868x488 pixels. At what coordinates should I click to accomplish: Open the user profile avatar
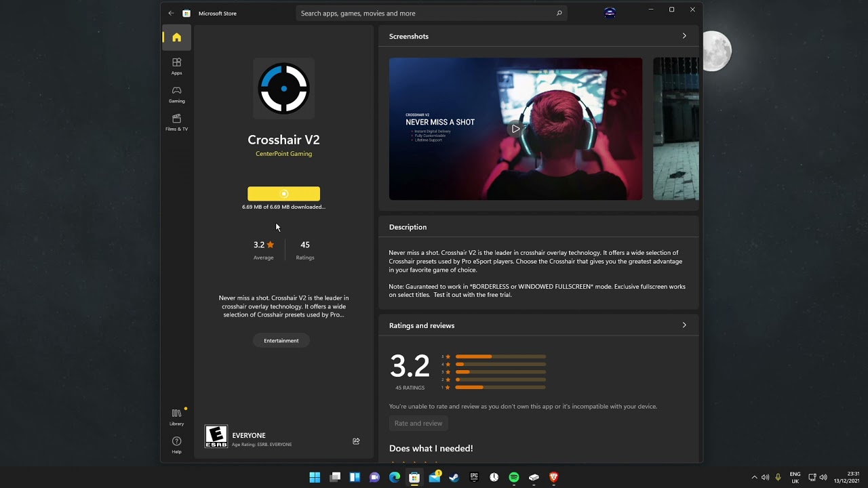coord(610,13)
